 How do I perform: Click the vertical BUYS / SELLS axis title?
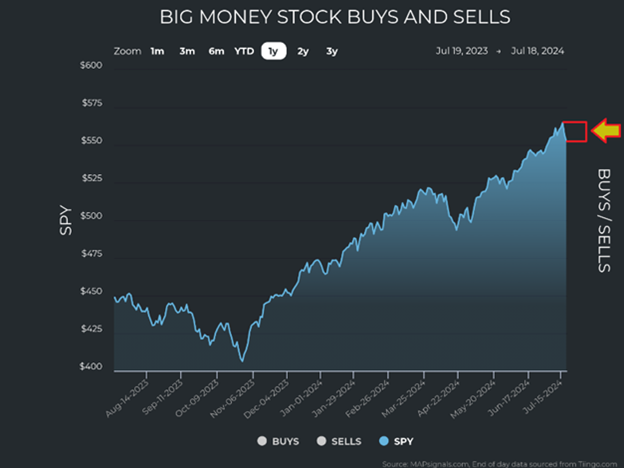coord(603,219)
